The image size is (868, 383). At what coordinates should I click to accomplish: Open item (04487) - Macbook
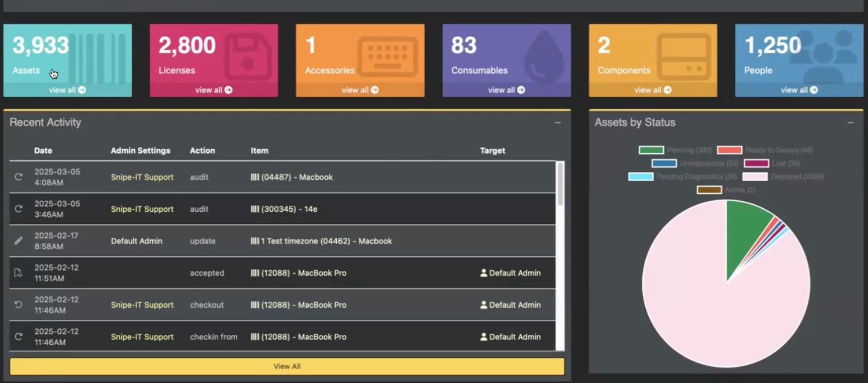click(x=297, y=177)
